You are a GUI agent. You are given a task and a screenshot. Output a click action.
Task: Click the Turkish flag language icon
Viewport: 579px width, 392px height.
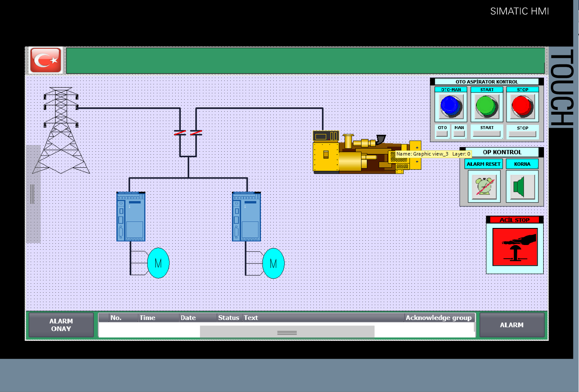[x=46, y=60]
